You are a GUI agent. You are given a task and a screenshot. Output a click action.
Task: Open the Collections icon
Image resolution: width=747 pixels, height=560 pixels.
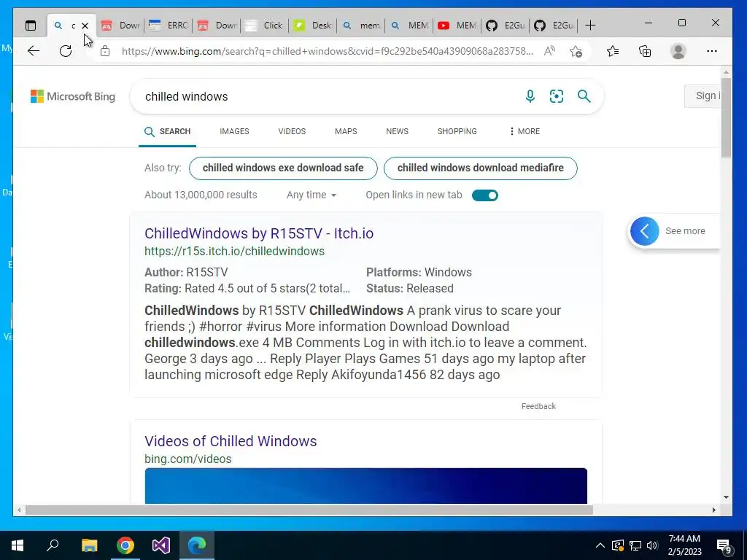[645, 51]
